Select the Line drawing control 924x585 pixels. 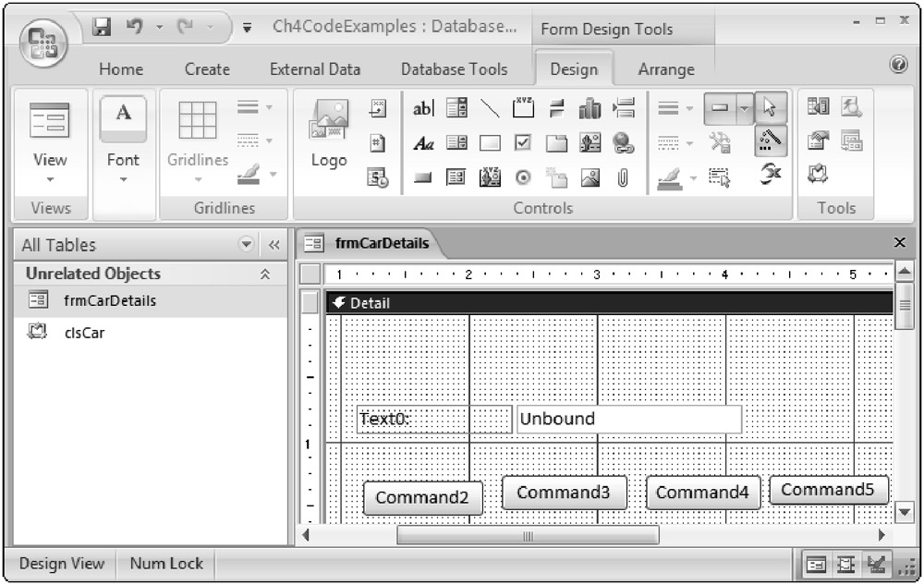click(x=490, y=109)
